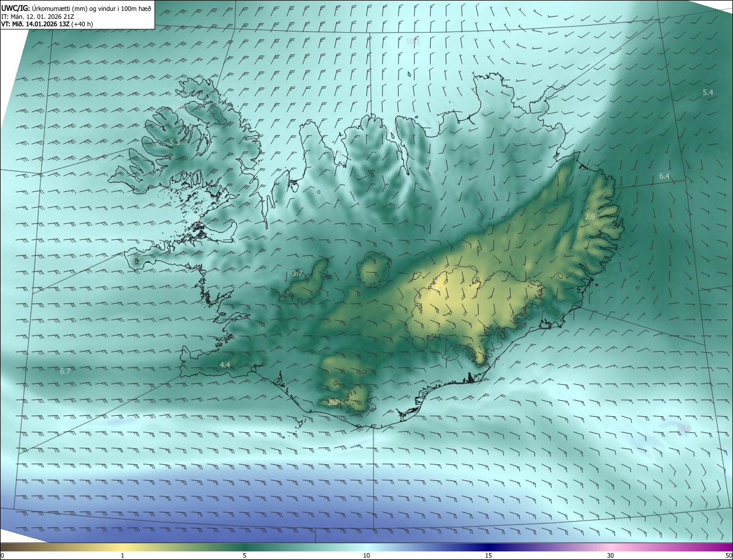Click the 2.7 value label in south Iceland
733x560 pixels.
tap(334, 403)
